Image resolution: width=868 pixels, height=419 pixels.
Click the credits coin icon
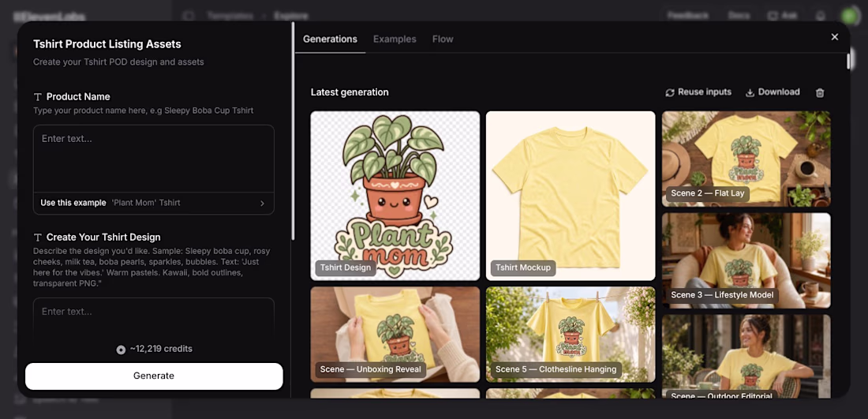click(x=121, y=350)
